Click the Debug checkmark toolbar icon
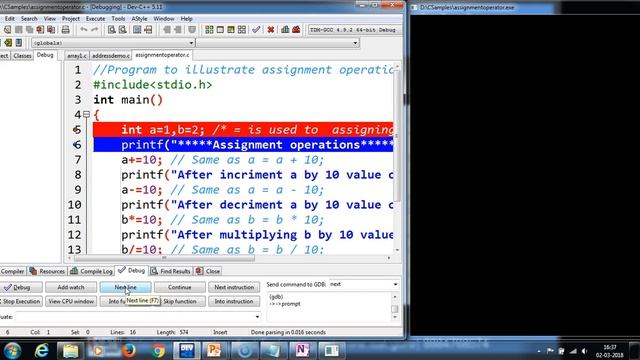The width and height of the screenshot is (640, 360). point(256,30)
